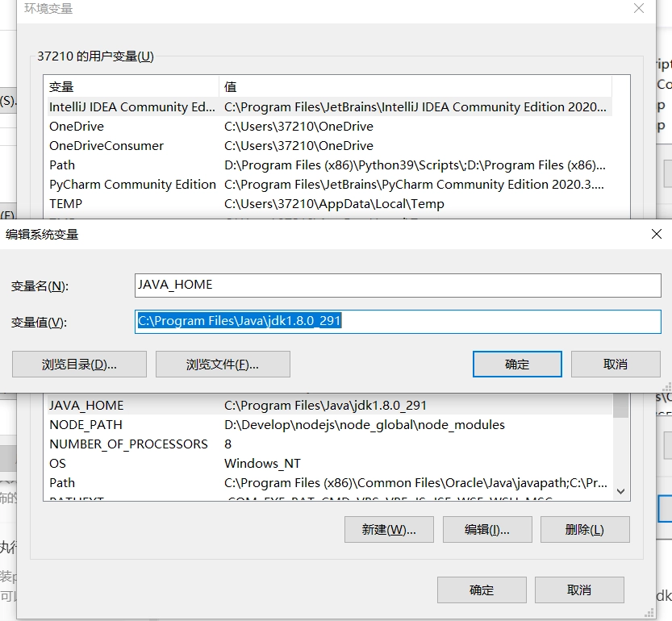Select the TEMP user variable row
The height and width of the screenshot is (621, 672).
[x=330, y=203]
